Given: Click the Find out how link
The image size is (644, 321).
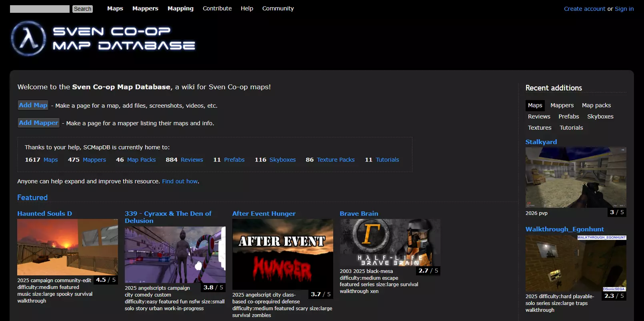Looking at the screenshot, I should point(180,181).
